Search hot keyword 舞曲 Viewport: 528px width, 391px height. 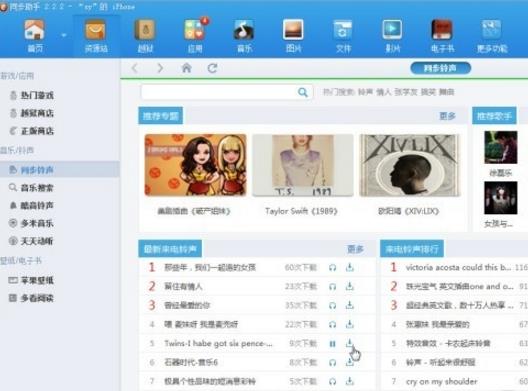click(x=447, y=92)
